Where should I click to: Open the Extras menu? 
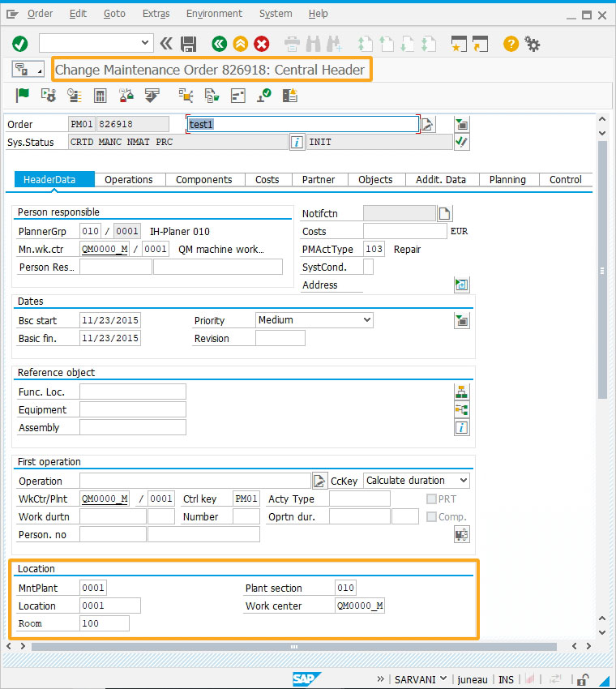[x=156, y=14]
